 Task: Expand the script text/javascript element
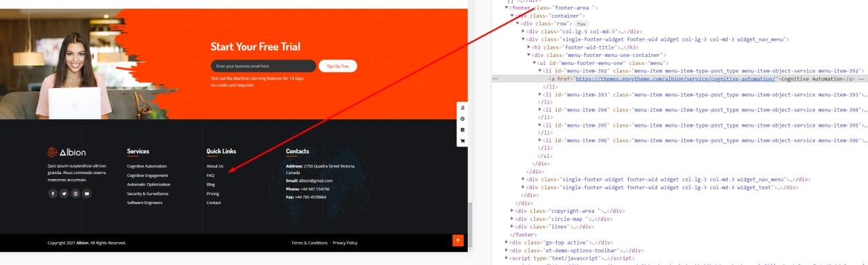click(507, 258)
